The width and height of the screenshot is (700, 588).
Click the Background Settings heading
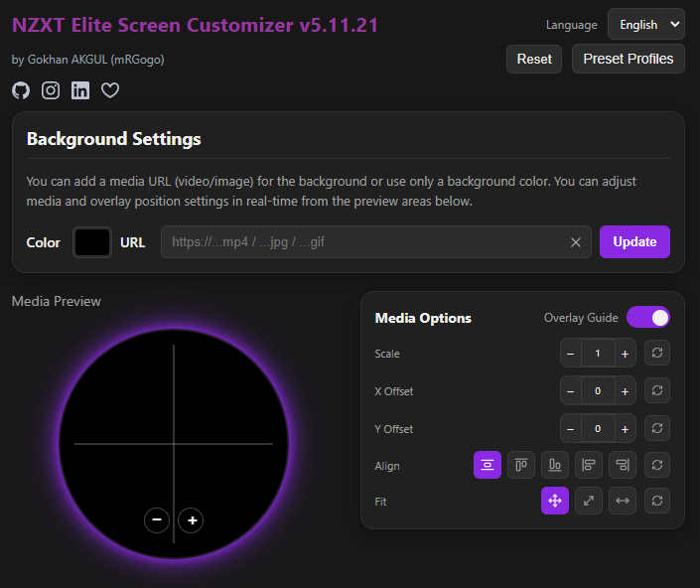coord(114,139)
